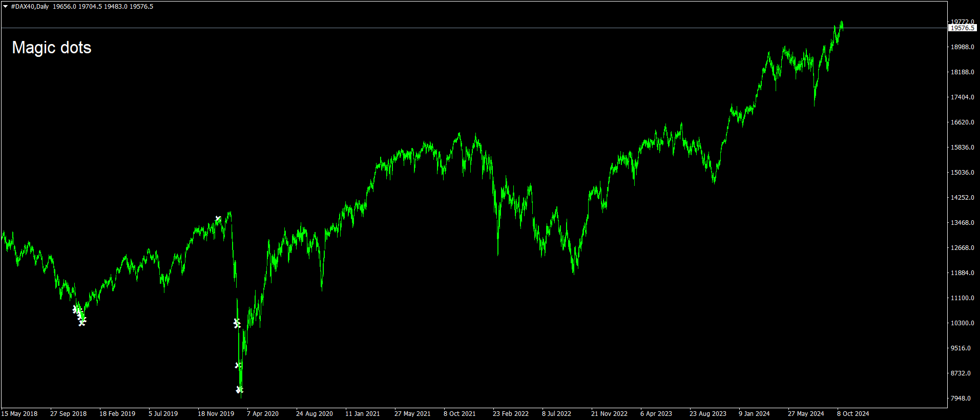Screen dimensions: 980x420
Task: Select the 7948.0 price scale label
Action: click(961, 398)
